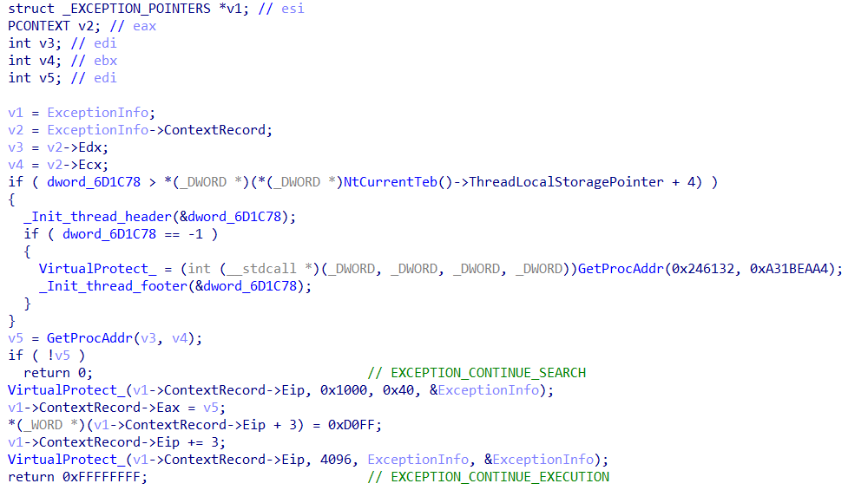The width and height of the screenshot is (868, 490).
Task: Click the 'if ( !v5 )' condition
Action: [47, 356]
